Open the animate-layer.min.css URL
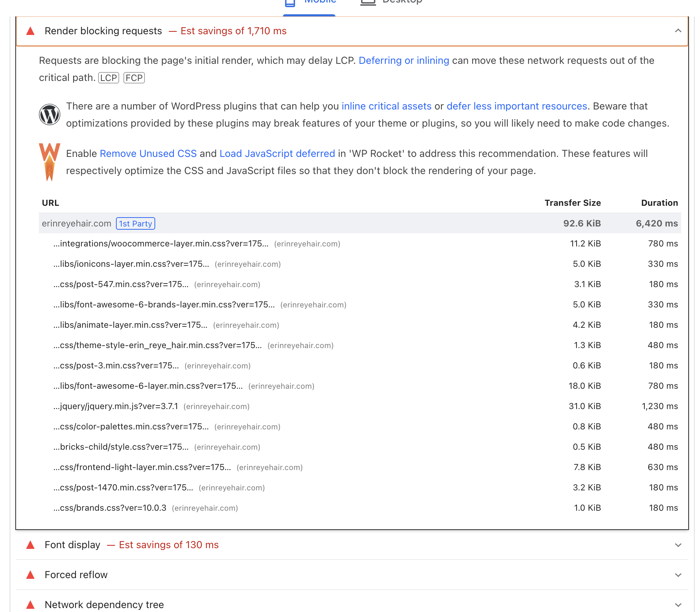The image size is (700, 612). [131, 325]
